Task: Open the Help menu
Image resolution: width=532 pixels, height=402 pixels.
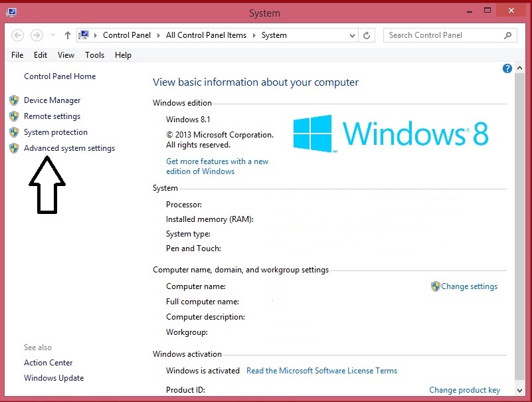Action: pyautogui.click(x=123, y=55)
